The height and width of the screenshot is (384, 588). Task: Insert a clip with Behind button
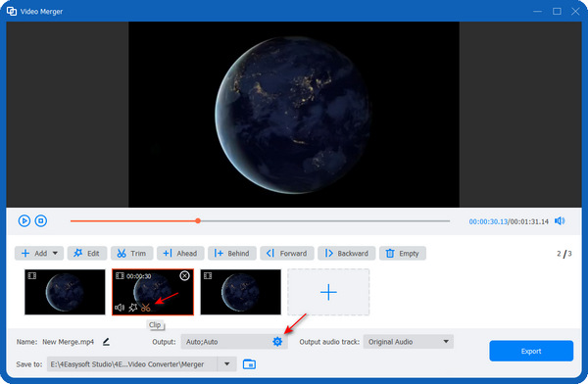(x=232, y=253)
